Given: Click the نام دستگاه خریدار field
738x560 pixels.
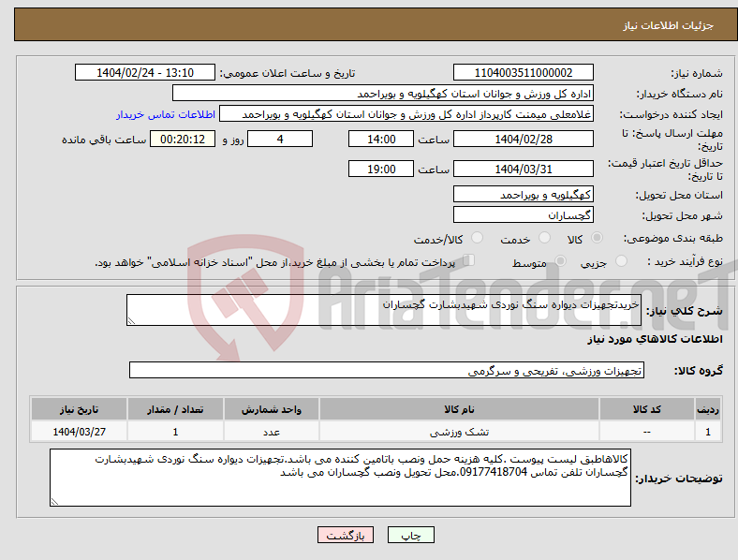Looking at the screenshot, I should tap(383, 93).
